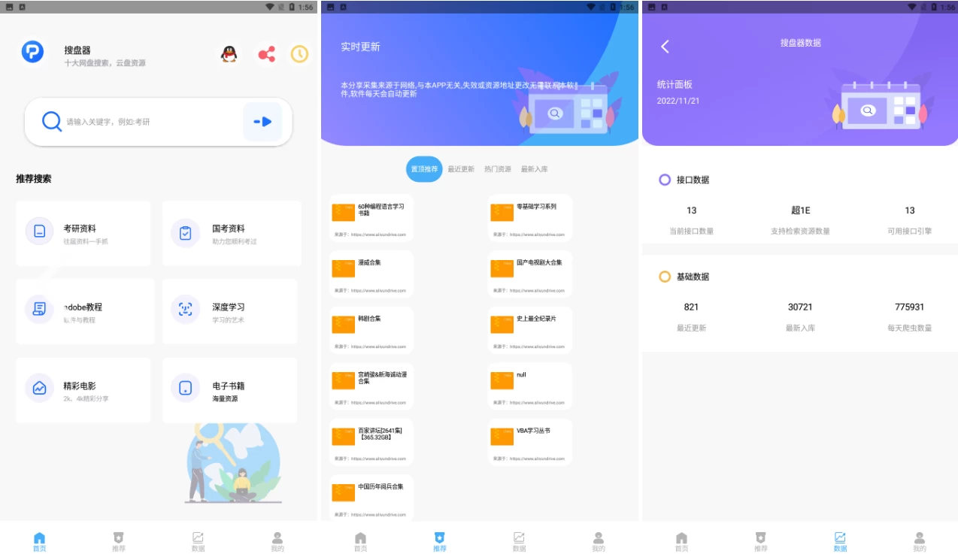Open the 漫威合集 resource item
The height and width of the screenshot is (560, 958).
[371, 274]
